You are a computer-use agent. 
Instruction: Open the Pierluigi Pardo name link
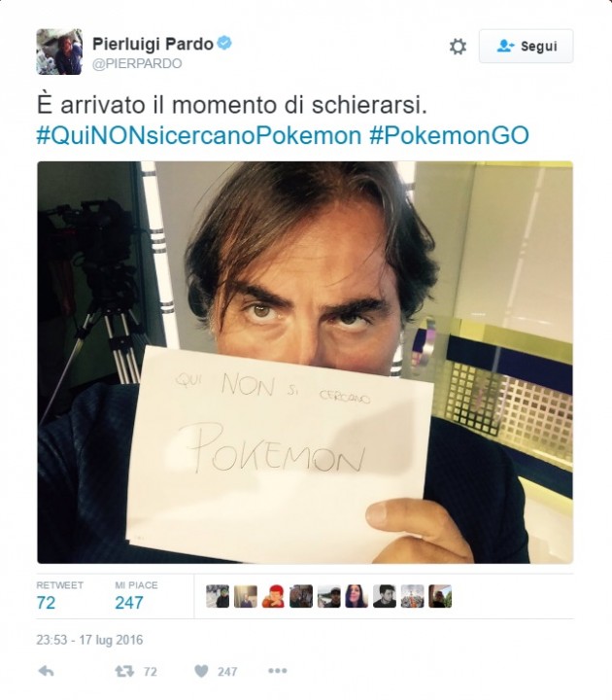pos(153,44)
